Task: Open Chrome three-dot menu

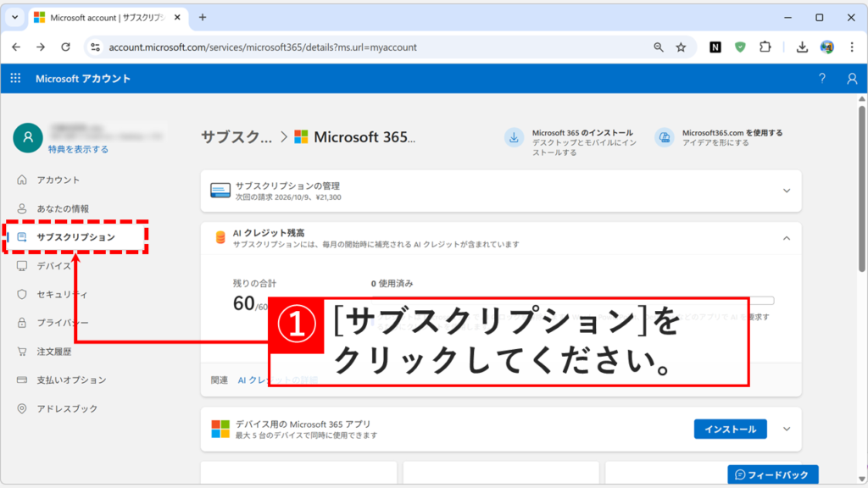Action: (x=852, y=47)
